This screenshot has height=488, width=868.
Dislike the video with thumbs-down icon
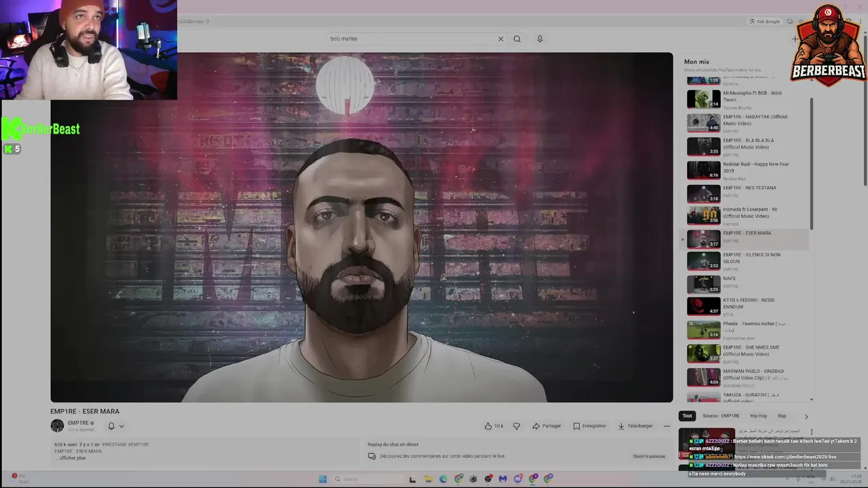[517, 426]
